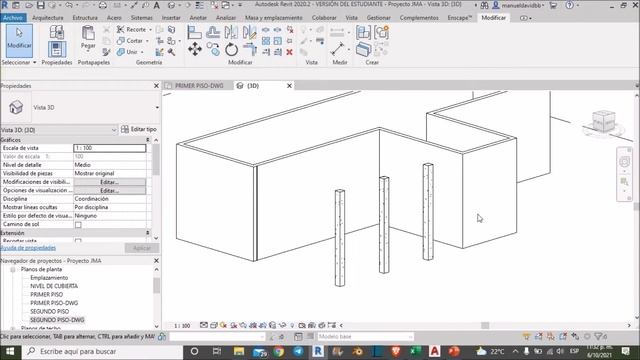Click the 1 : 100 view scale button
The image size is (640, 360).
[x=182, y=326]
